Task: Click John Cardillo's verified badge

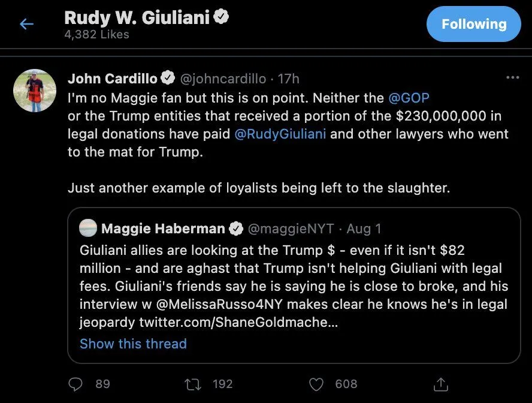Action: click(x=168, y=79)
